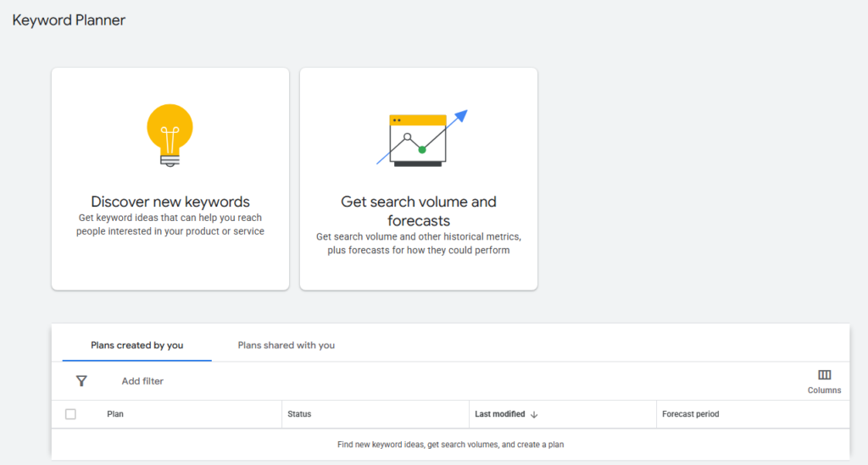The height and width of the screenshot is (465, 868).
Task: Click the Last modified sort arrow
Action: pos(534,414)
